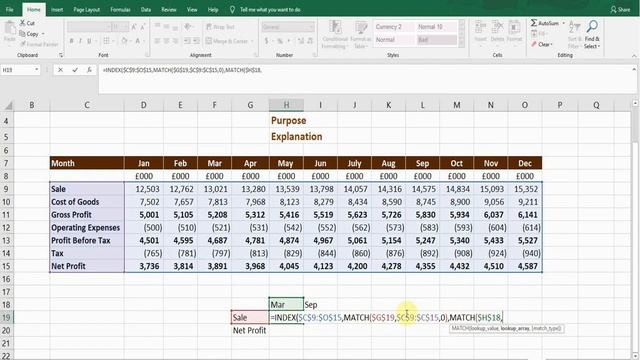Expand the formula bar with chevron

[x=634, y=70]
